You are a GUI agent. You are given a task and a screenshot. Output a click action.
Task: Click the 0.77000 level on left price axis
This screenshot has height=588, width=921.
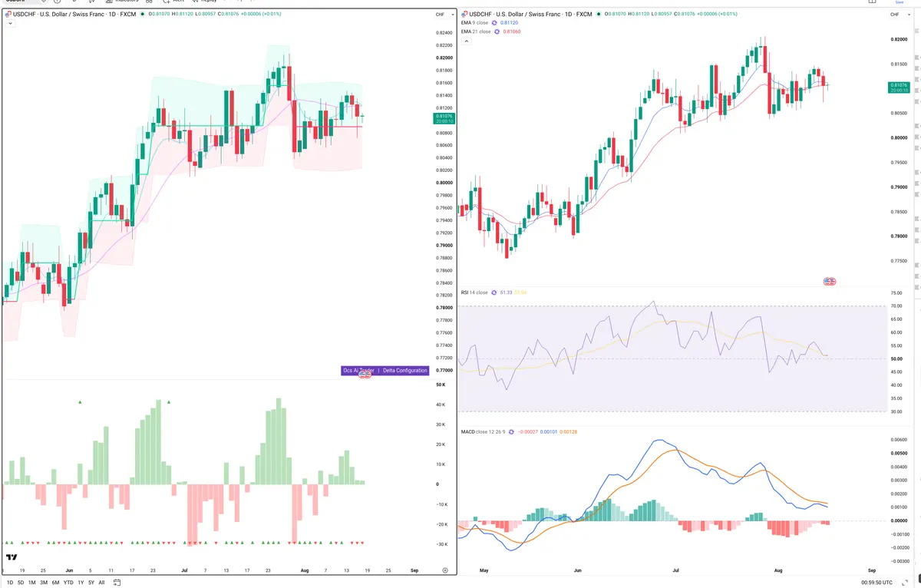pyautogui.click(x=444, y=370)
